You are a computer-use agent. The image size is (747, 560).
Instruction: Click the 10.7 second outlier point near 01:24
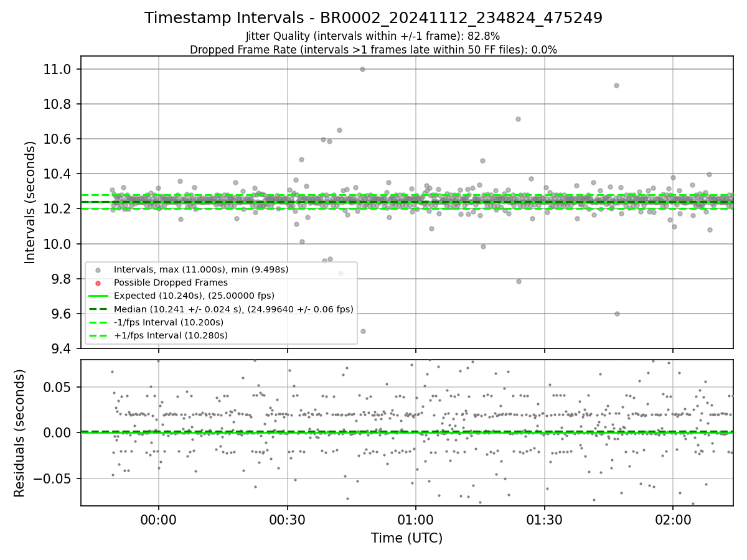point(518,119)
